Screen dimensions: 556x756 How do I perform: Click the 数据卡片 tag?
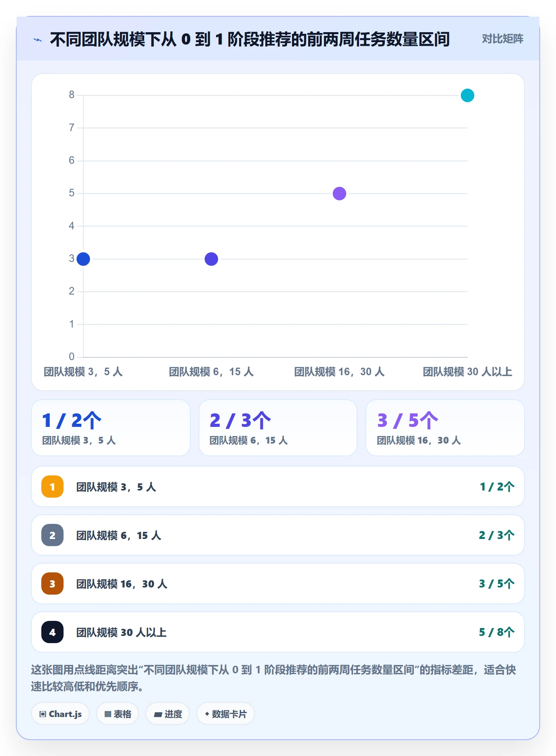tap(226, 714)
